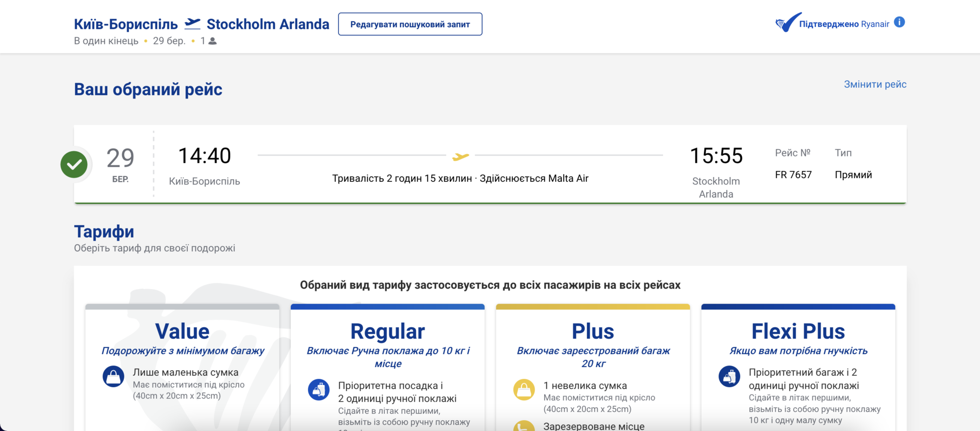Click Обраний вид тарифу застосовується notice
This screenshot has width=980, height=431.
point(490,285)
